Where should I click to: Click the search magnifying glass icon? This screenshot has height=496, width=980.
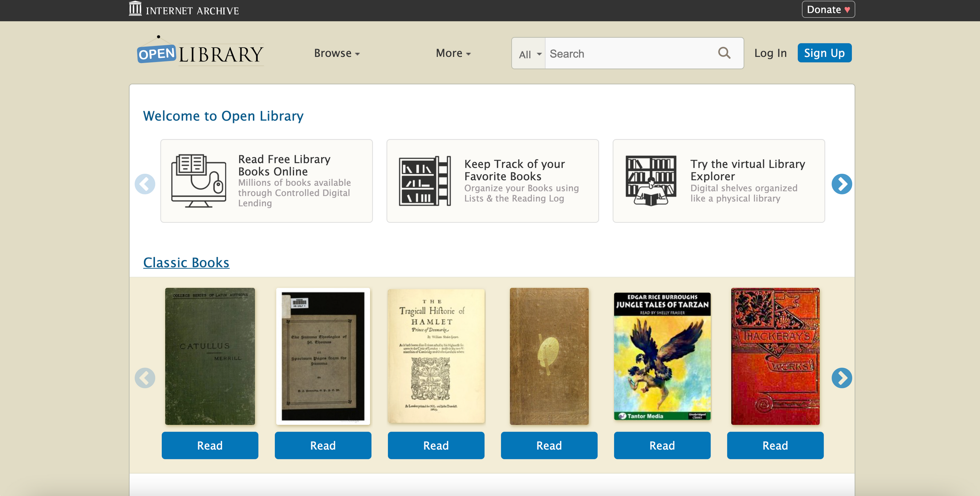[x=724, y=53]
